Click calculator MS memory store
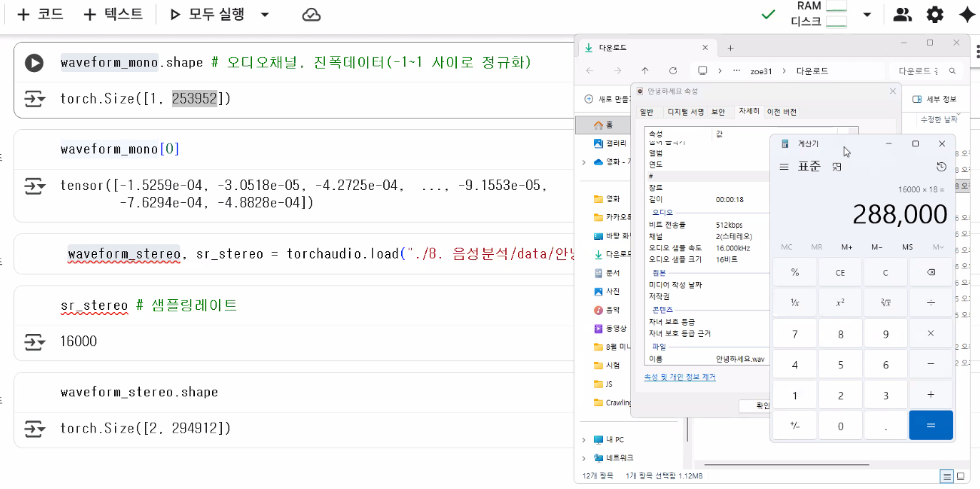This screenshot has width=980, height=489. [x=907, y=247]
